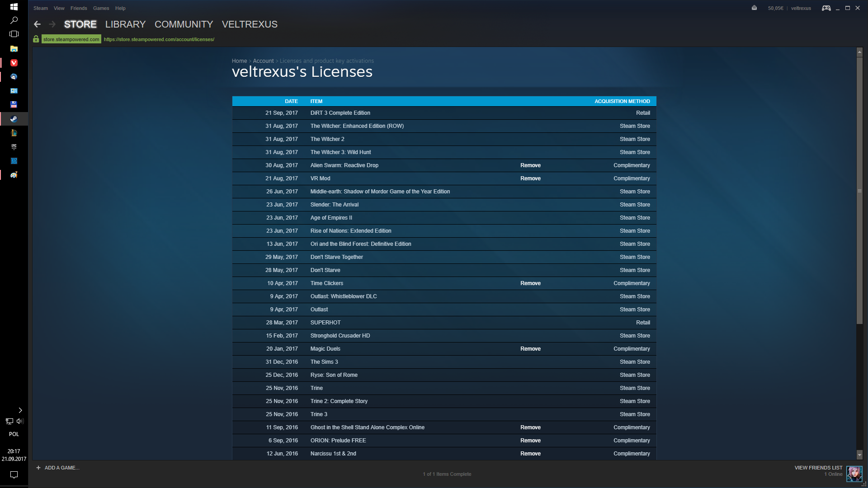Screen dimensions: 868x488
Task: Open the Windows Start menu
Action: pos(14,7)
